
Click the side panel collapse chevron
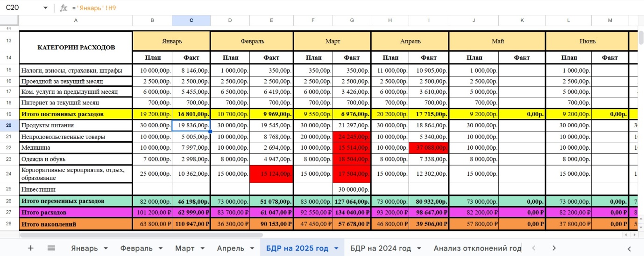coord(629,248)
